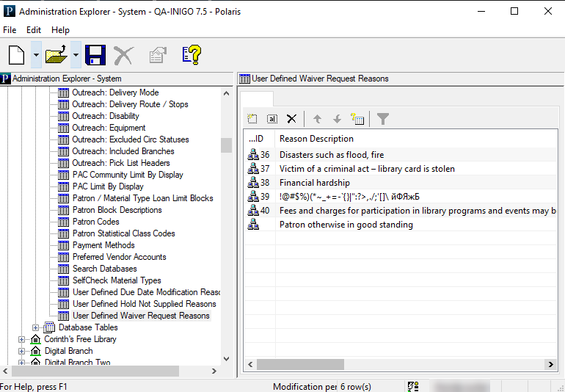The height and width of the screenshot is (392, 565).
Task: Click the Properties toolbar icon
Action: point(158,55)
